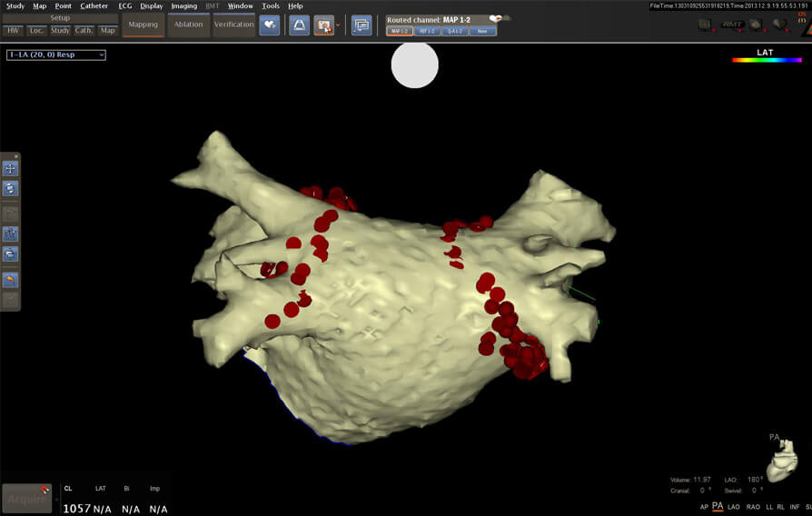The image size is (812, 516).
Task: Select REF 1-2 routed channel
Action: [427, 31]
